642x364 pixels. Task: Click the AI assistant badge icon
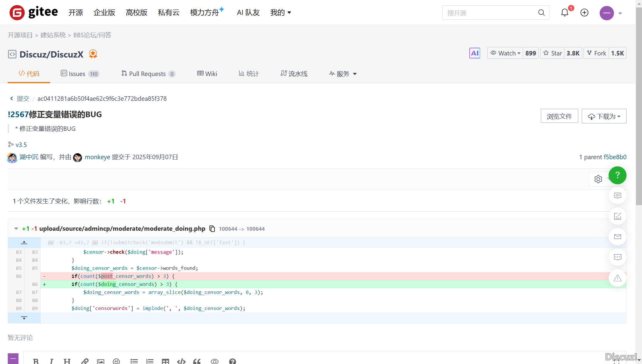474,53
